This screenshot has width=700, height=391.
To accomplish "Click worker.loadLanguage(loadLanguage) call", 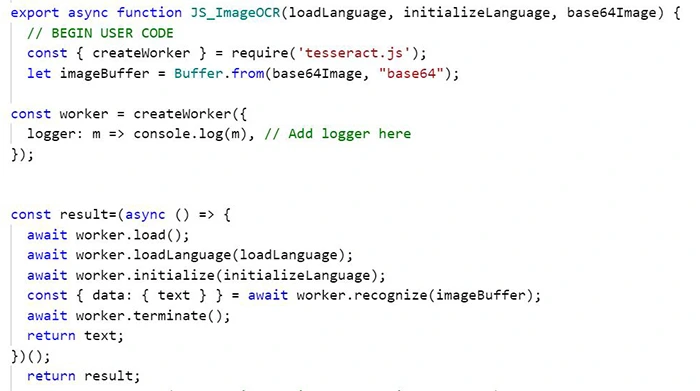I will tap(210, 255).
